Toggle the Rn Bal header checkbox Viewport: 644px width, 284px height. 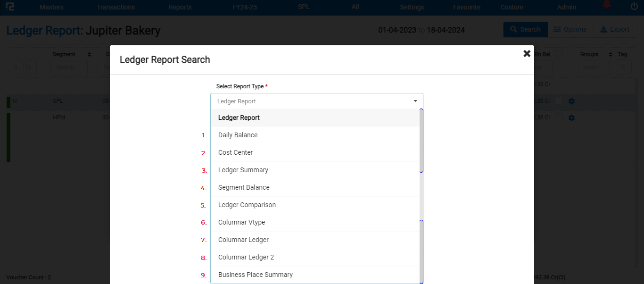pyautogui.click(x=559, y=54)
